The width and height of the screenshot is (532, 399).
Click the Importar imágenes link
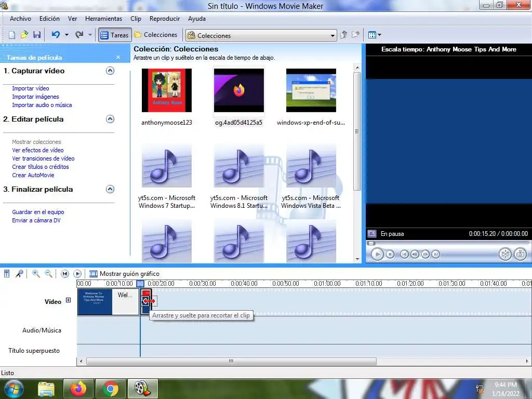[36, 97]
